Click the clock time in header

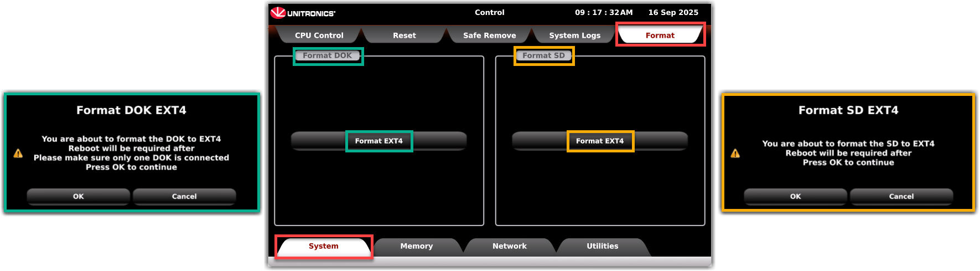603,12
